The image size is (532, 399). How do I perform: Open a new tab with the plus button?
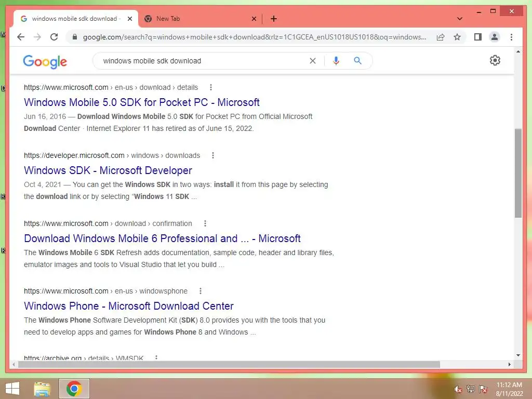(x=274, y=19)
